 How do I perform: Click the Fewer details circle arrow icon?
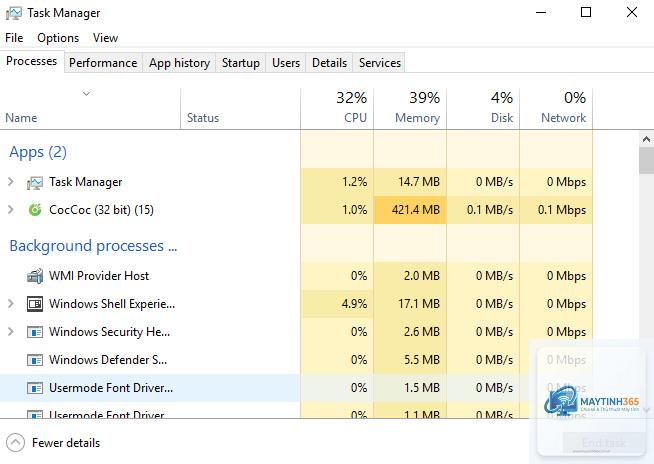coord(15,443)
